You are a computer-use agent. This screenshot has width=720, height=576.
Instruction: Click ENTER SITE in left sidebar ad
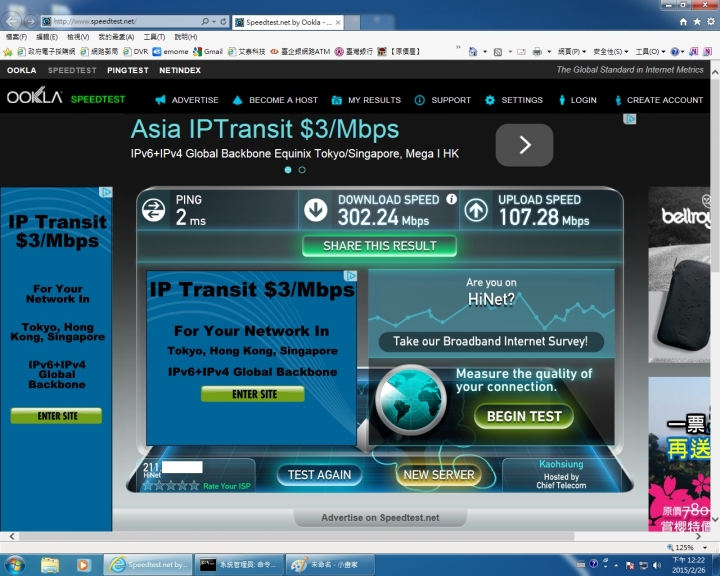coord(56,416)
